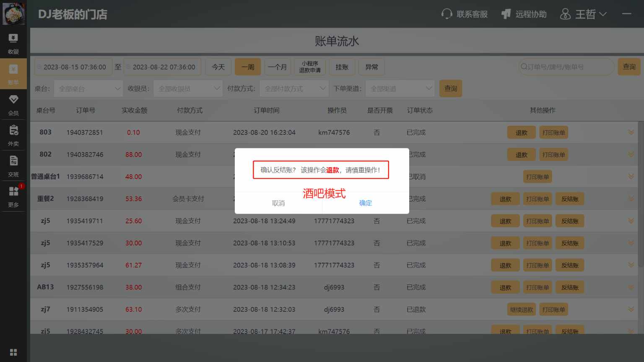
Task: Open the 交班 shift handover sidebar icon
Action: [x=13, y=165]
